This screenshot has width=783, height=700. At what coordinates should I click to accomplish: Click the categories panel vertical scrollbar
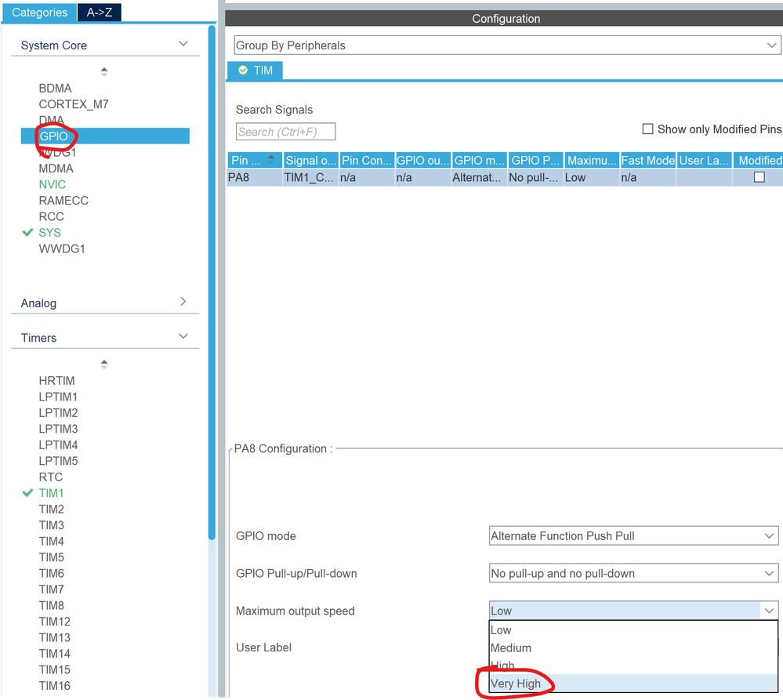click(212, 282)
